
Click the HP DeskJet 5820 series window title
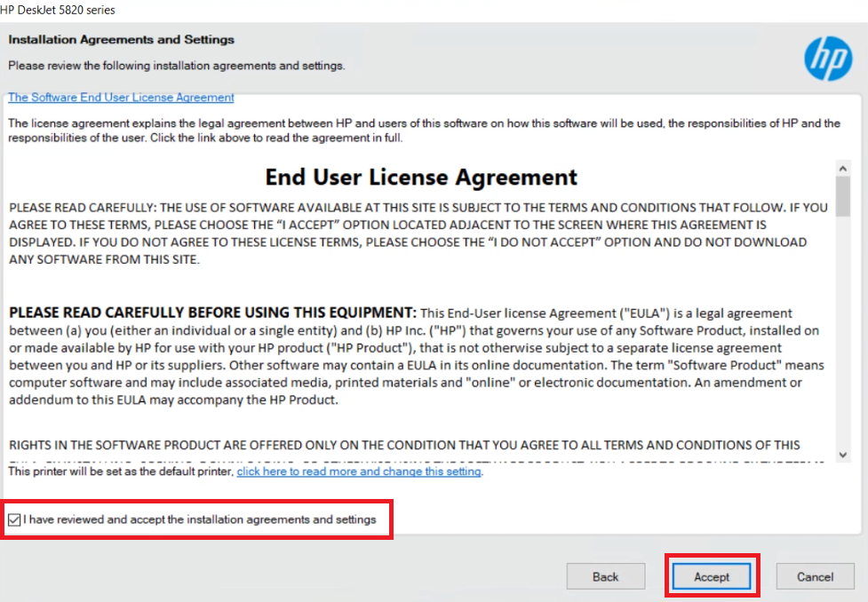pos(58,10)
